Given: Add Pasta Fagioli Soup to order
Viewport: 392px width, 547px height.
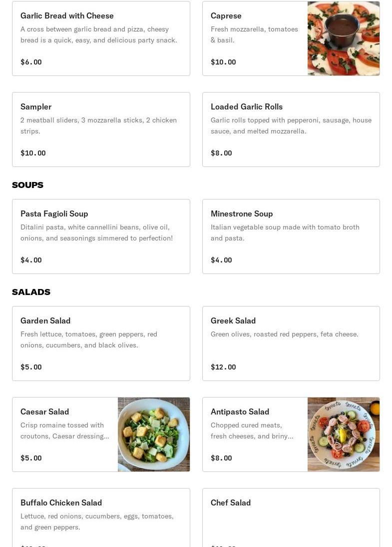Looking at the screenshot, I should pos(101,236).
